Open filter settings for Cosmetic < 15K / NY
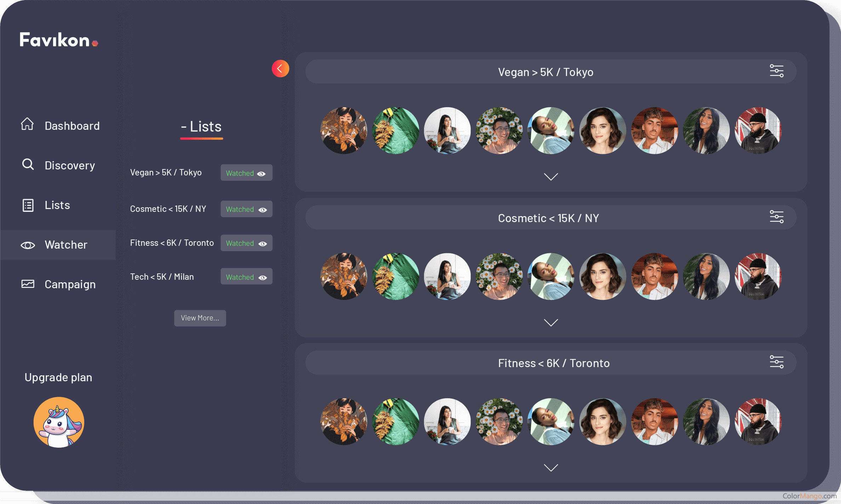Viewport: 841px width, 504px height. pyautogui.click(x=776, y=217)
